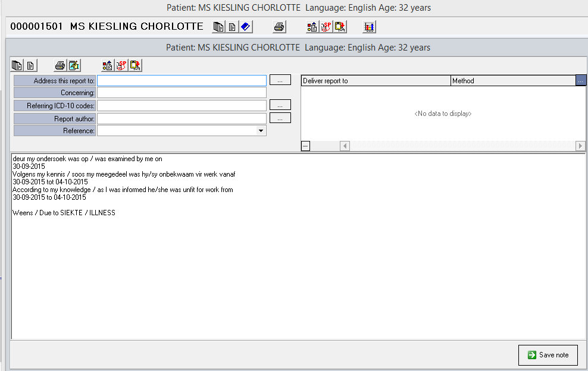
Task: Browse recipients via Address this report to ellipsis
Action: (x=280, y=80)
